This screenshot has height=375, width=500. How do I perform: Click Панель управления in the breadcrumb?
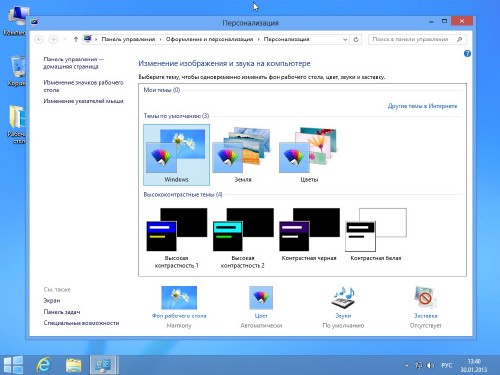pyautogui.click(x=128, y=39)
